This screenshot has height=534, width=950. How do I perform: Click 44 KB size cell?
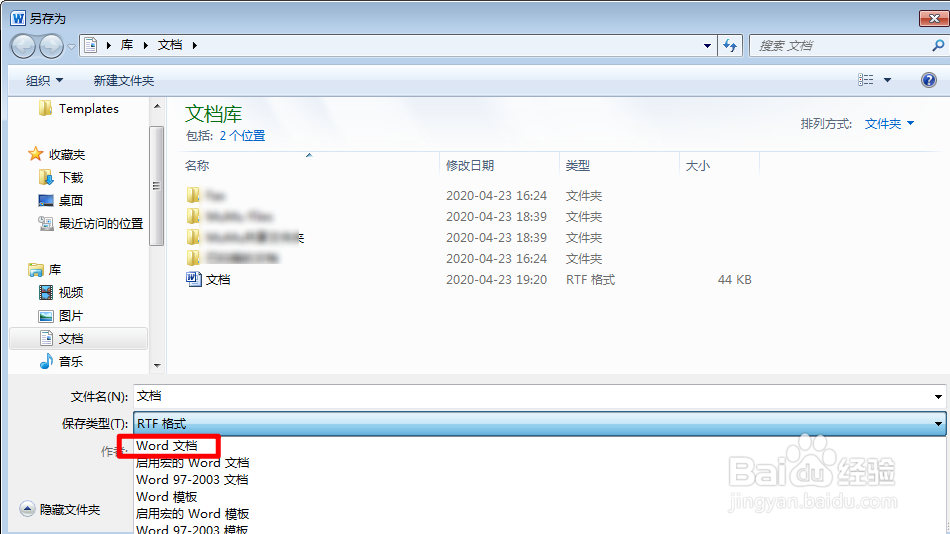(734, 279)
